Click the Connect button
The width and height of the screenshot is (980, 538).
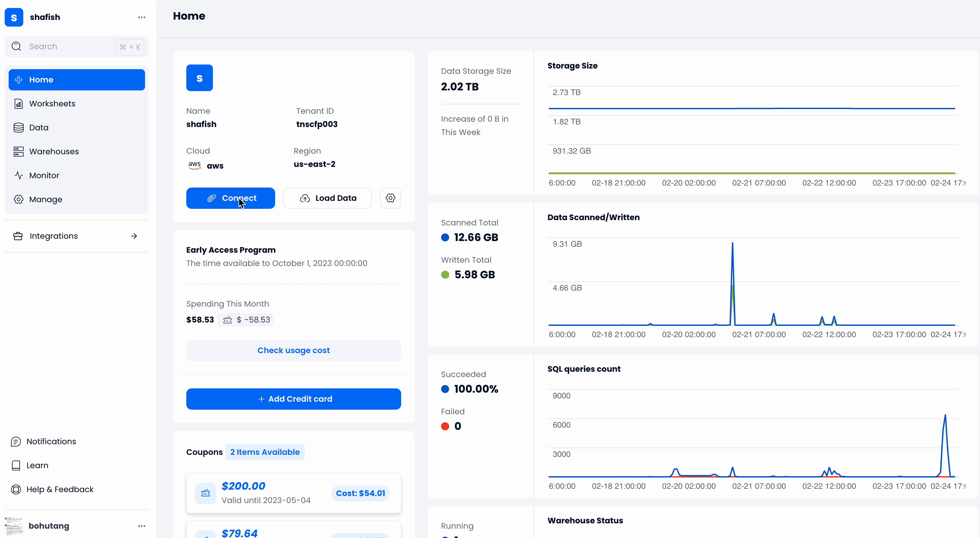coord(230,198)
